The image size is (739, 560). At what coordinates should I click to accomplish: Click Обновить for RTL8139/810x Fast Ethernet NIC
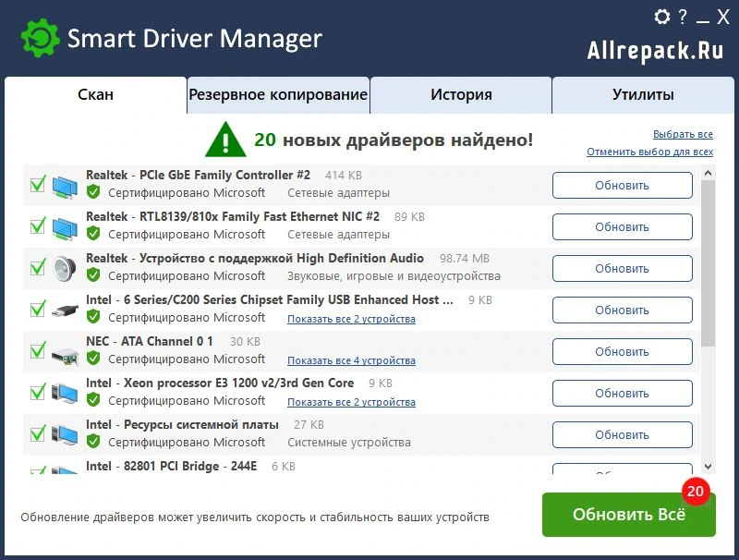point(622,226)
